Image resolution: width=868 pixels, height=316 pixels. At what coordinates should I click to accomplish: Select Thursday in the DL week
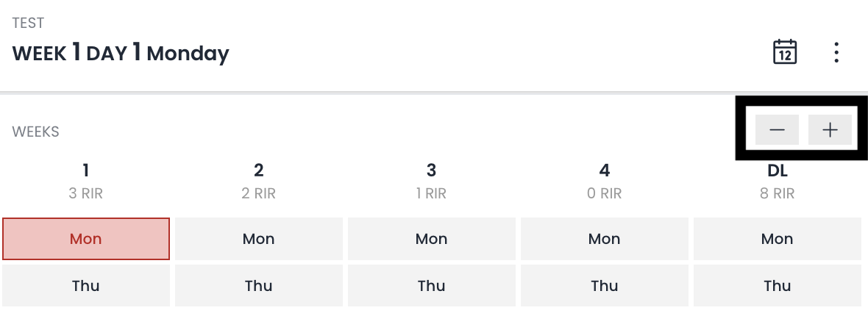778,286
